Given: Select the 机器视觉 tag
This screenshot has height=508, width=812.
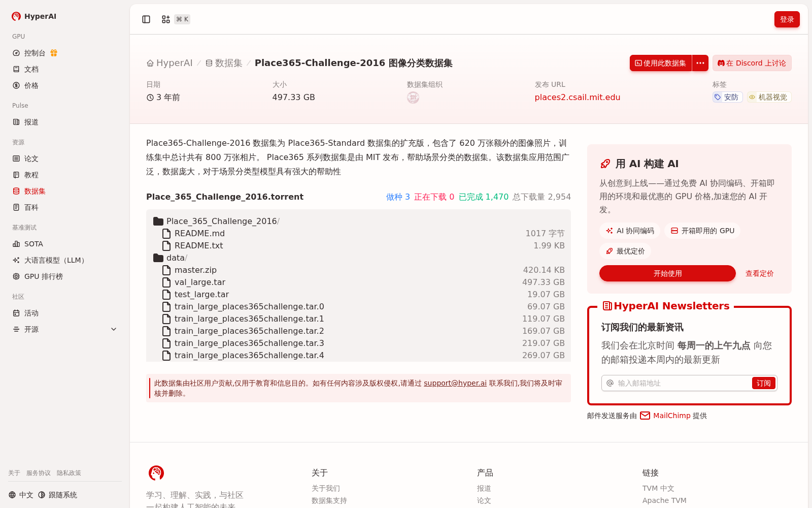Looking at the screenshot, I should pyautogui.click(x=769, y=97).
